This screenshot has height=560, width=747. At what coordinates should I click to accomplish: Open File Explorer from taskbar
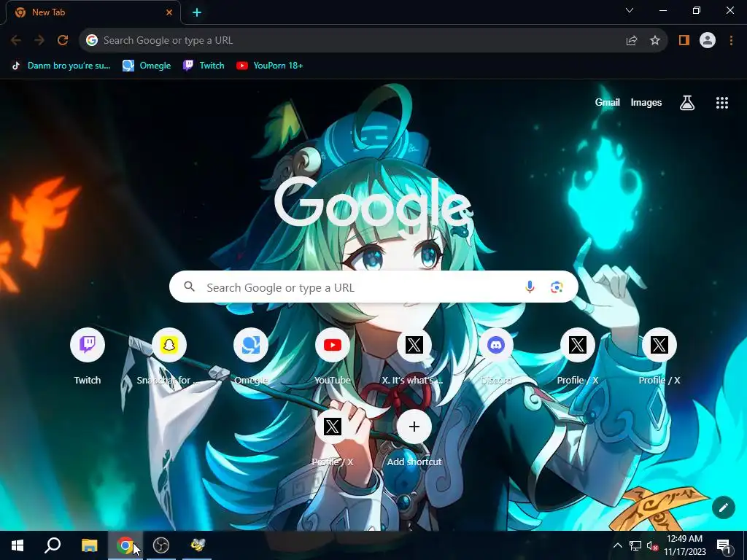(x=89, y=545)
